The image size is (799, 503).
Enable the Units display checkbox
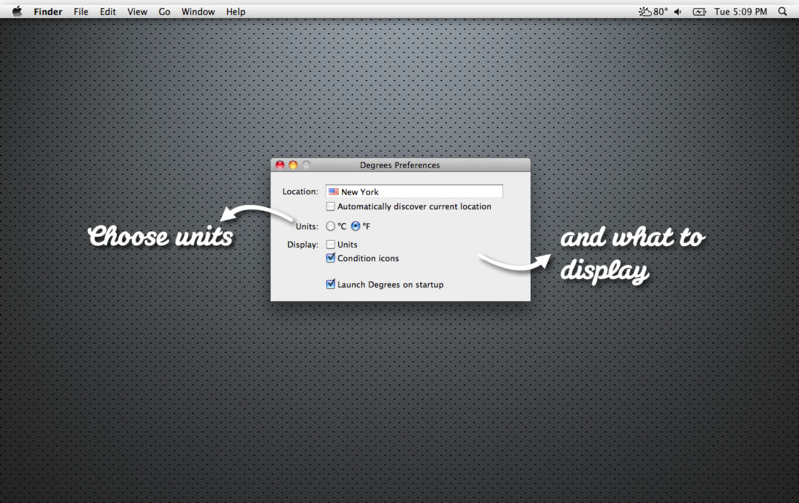tap(331, 245)
